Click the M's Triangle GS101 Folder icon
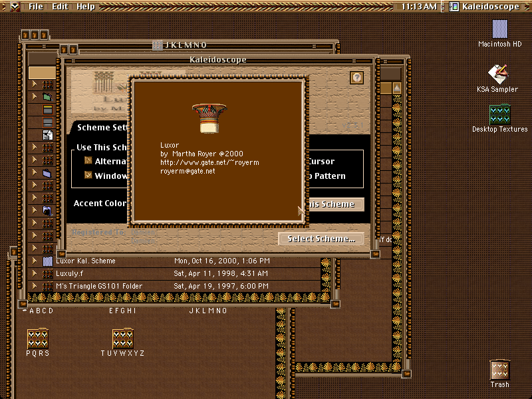This screenshot has width=532, height=399. (x=47, y=287)
